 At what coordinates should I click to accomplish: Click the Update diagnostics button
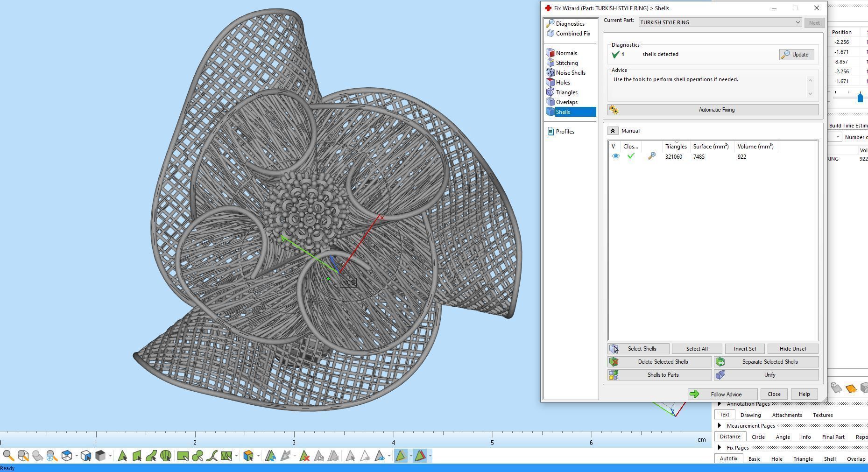(x=797, y=55)
